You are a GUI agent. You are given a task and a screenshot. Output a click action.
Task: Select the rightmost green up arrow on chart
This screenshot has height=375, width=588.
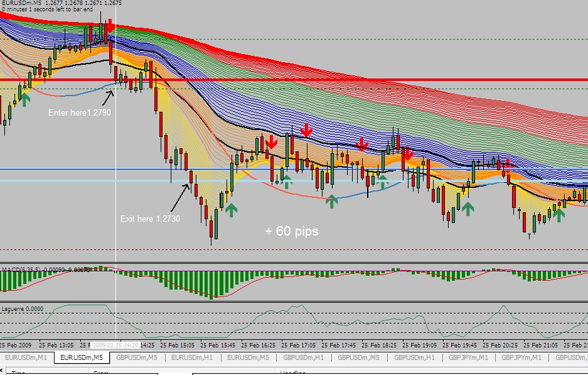click(x=559, y=214)
